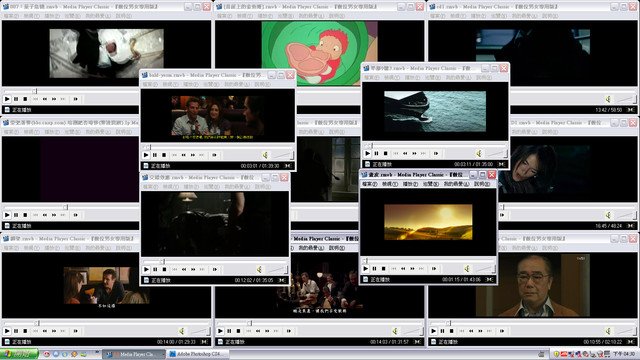This screenshot has height=360, width=640.
Task: Step one frame forward in the sunset video window
Action: point(434,269)
